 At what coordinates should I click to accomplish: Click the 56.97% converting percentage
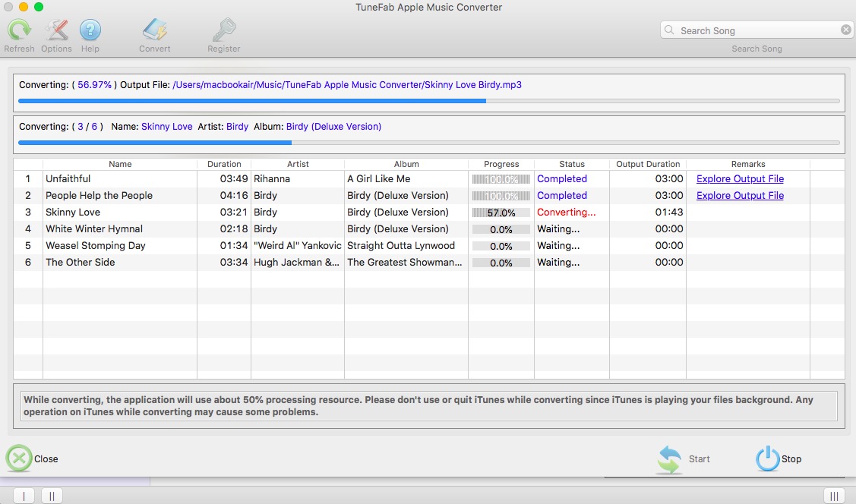pos(94,85)
